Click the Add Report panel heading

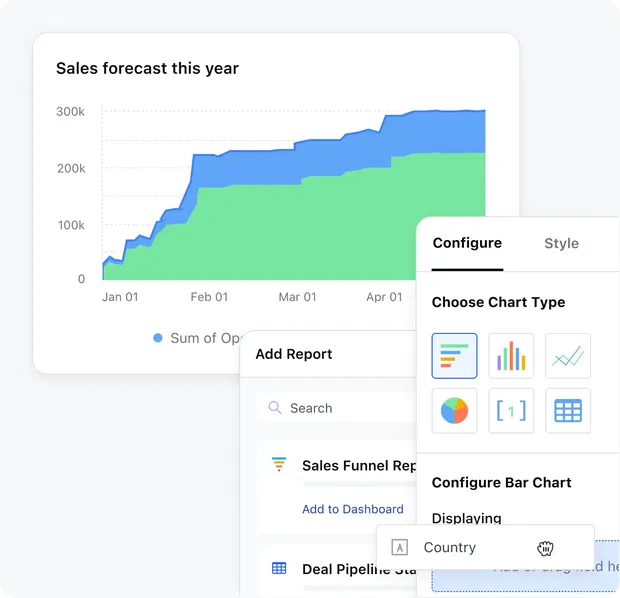coord(293,354)
